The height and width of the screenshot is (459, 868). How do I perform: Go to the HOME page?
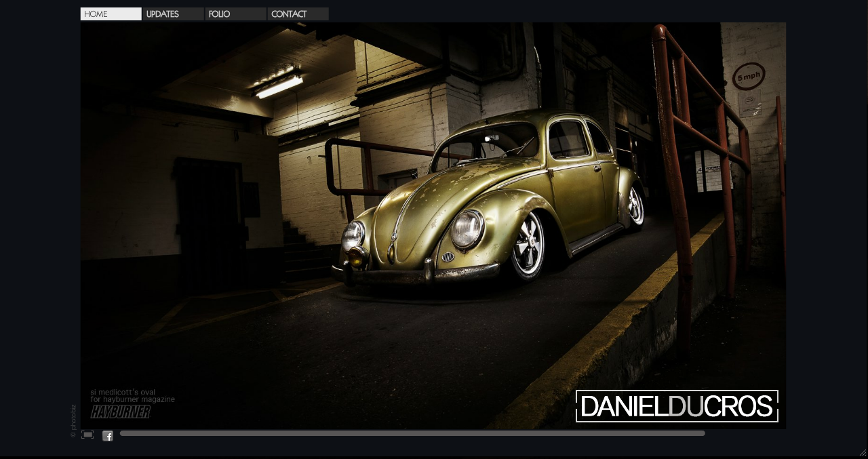coord(111,14)
